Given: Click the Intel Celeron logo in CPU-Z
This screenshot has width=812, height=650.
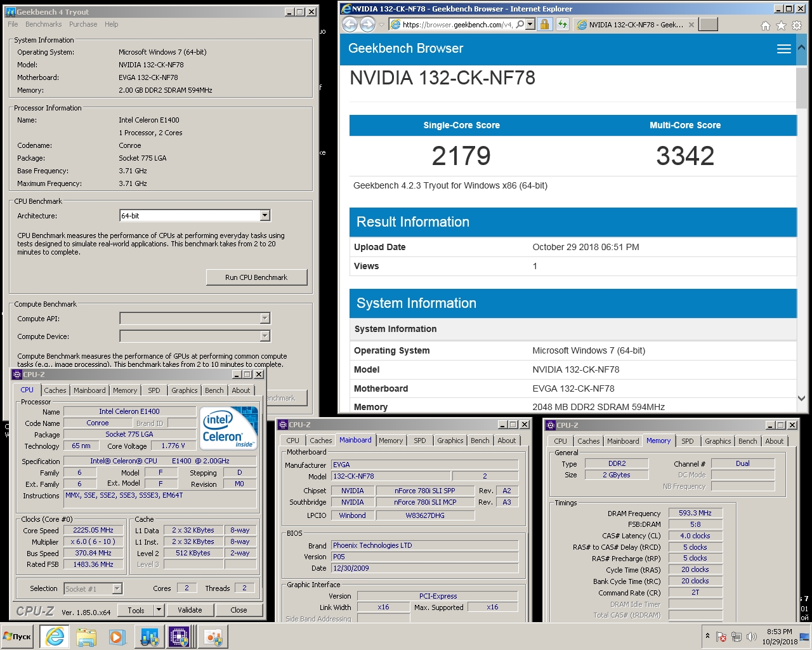Looking at the screenshot, I should coord(229,428).
